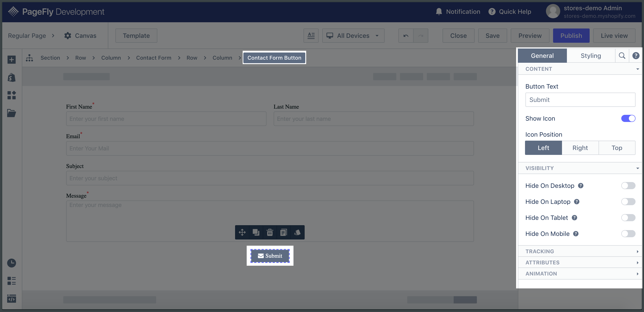
Task: Save the page
Action: [x=492, y=36]
